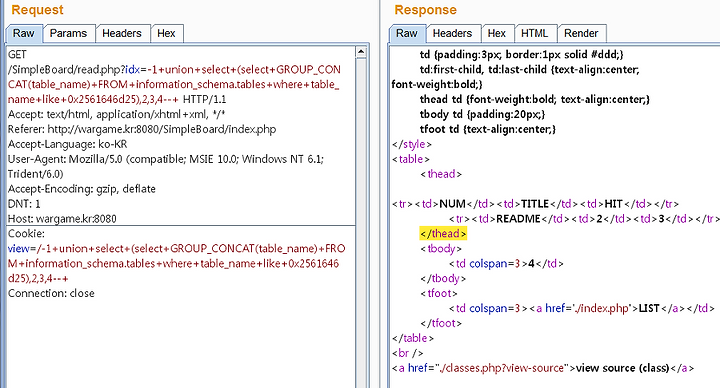The width and height of the screenshot is (720, 388).
Task: Click the </style> closing tag
Action: (412, 144)
